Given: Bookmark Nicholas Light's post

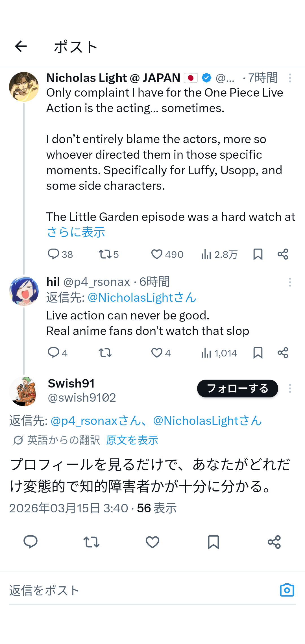Looking at the screenshot, I should [x=258, y=254].
